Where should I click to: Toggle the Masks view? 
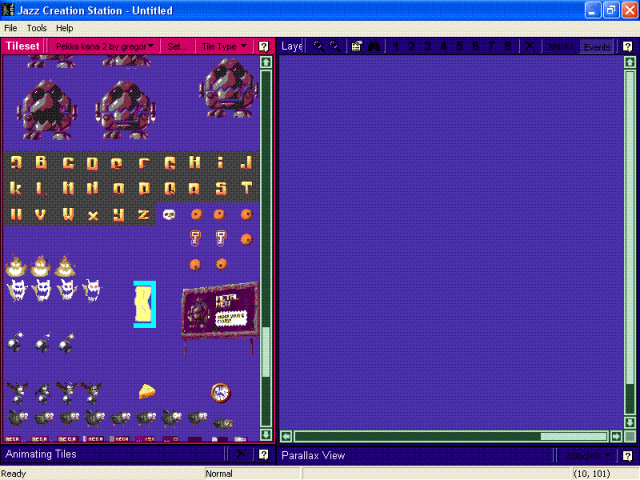561,47
